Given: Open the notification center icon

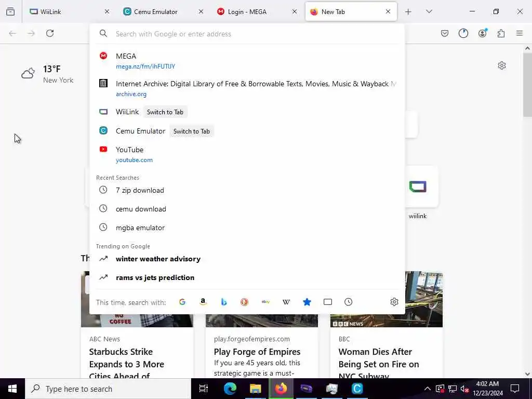Looking at the screenshot, I should 515,389.
